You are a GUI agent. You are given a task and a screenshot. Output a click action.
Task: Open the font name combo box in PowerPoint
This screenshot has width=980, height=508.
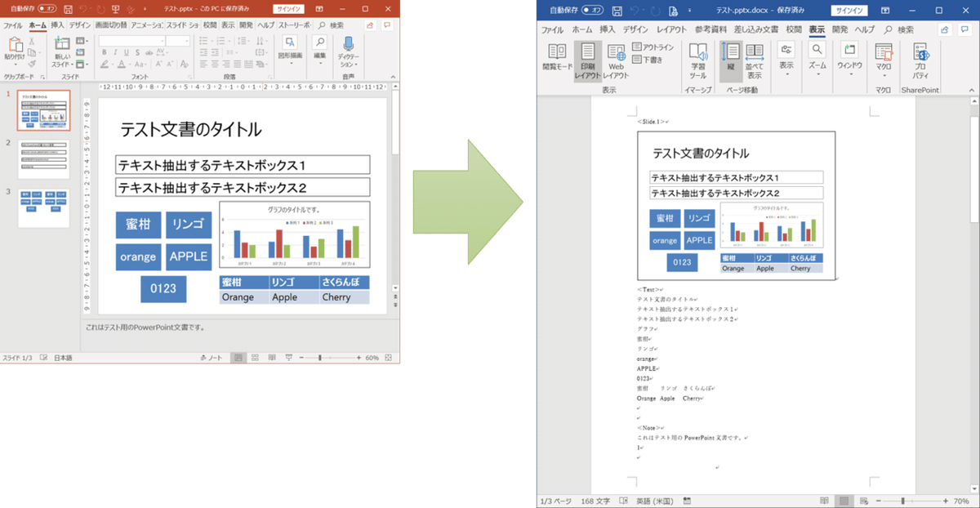(131, 40)
